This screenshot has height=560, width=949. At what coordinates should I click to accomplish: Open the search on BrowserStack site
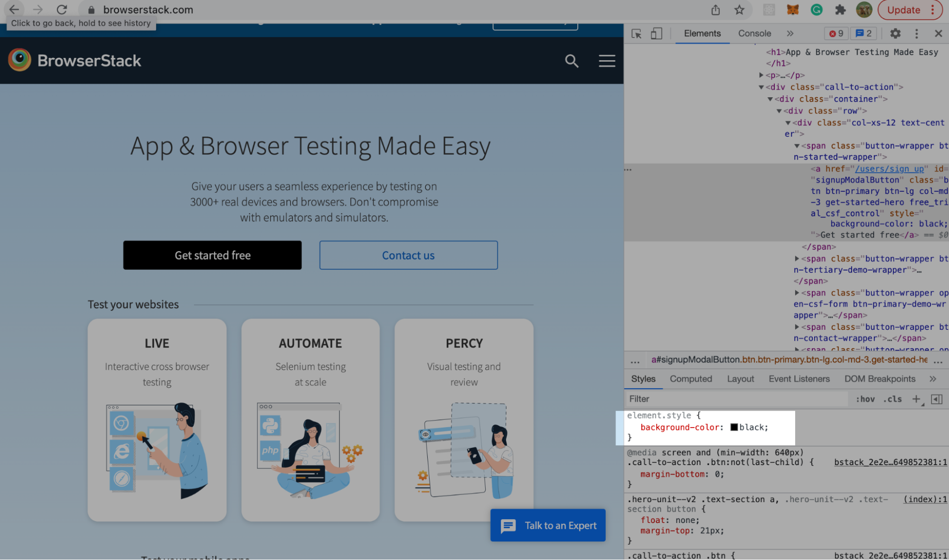point(572,61)
